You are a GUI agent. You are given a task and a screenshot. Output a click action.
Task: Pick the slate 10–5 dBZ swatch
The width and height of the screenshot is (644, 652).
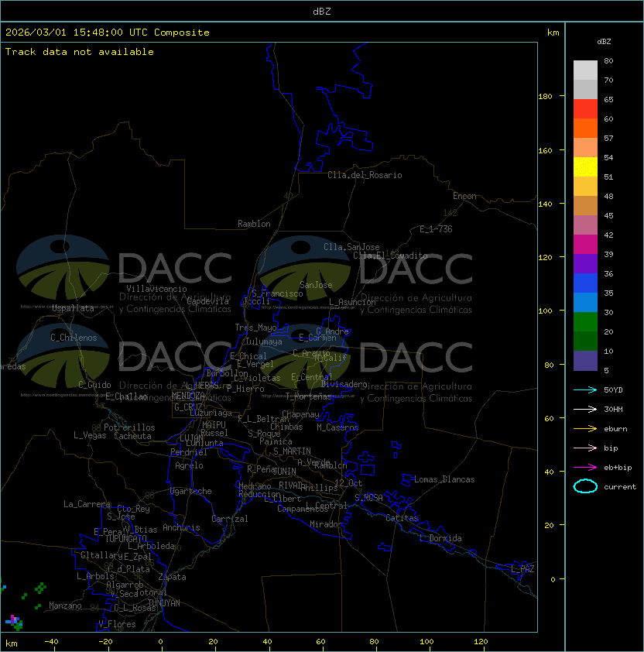[x=585, y=361]
